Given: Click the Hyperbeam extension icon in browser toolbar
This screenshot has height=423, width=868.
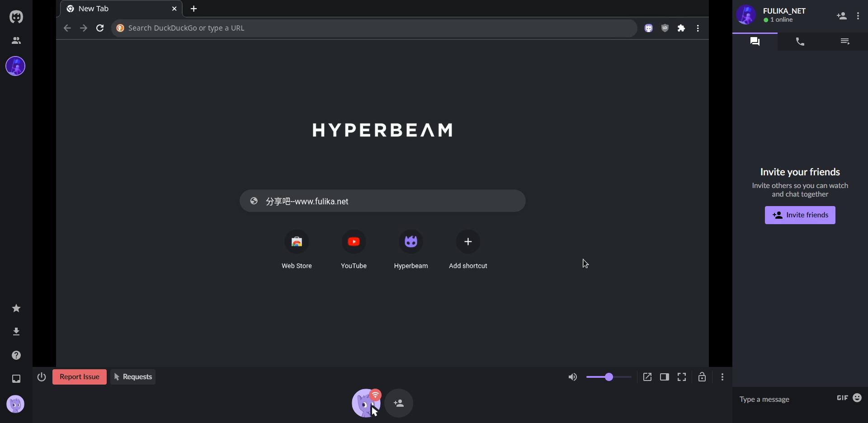Looking at the screenshot, I should point(649,28).
